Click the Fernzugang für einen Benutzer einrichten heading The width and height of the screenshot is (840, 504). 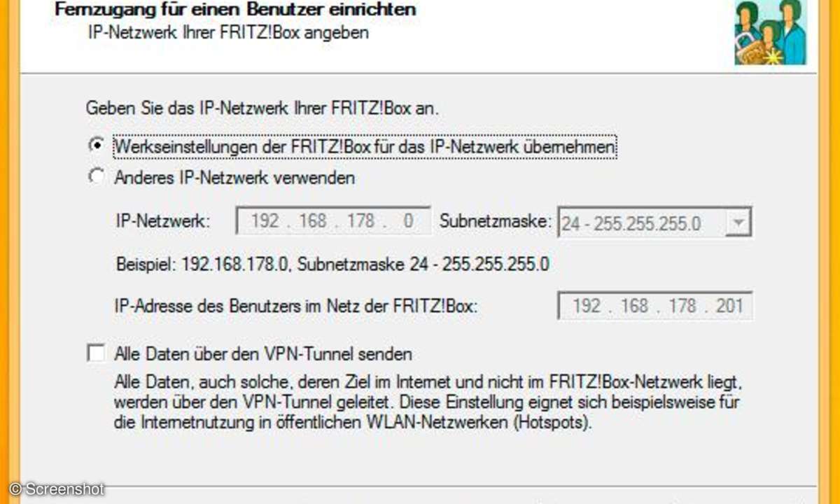pos(235,10)
